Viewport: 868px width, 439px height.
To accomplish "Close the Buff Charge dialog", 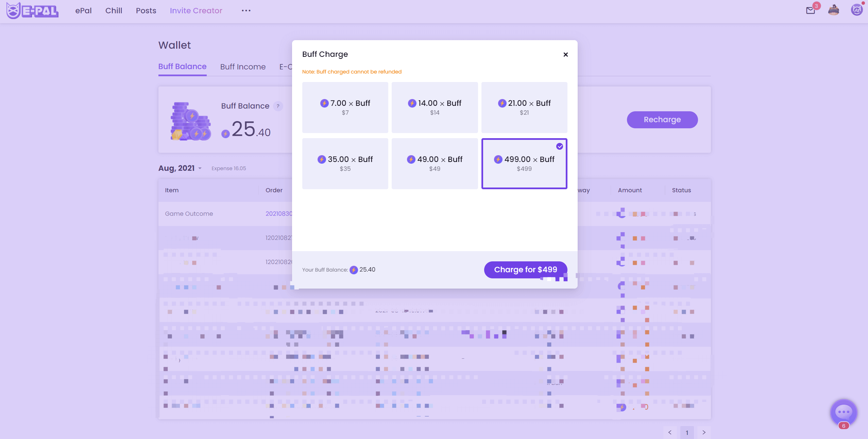I will (x=565, y=54).
